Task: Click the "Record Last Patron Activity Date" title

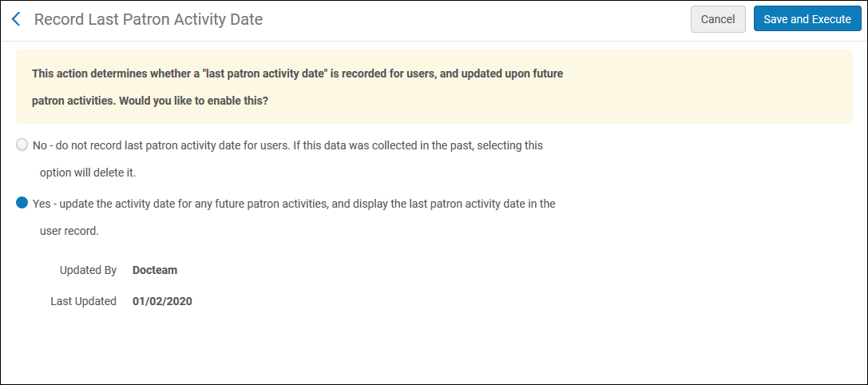Action: click(x=149, y=19)
